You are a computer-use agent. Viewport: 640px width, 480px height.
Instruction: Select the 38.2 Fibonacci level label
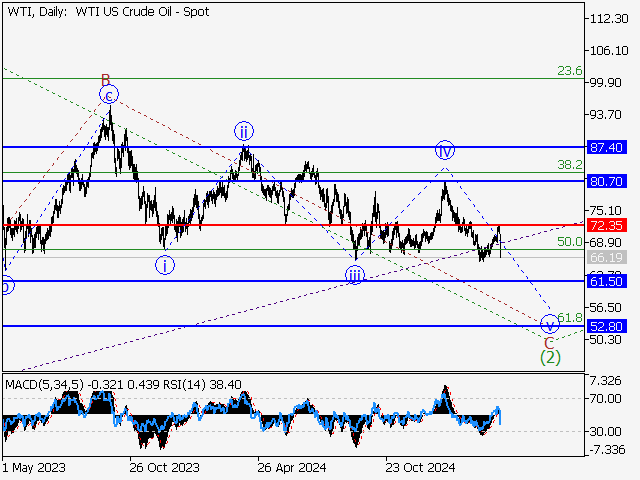569,164
